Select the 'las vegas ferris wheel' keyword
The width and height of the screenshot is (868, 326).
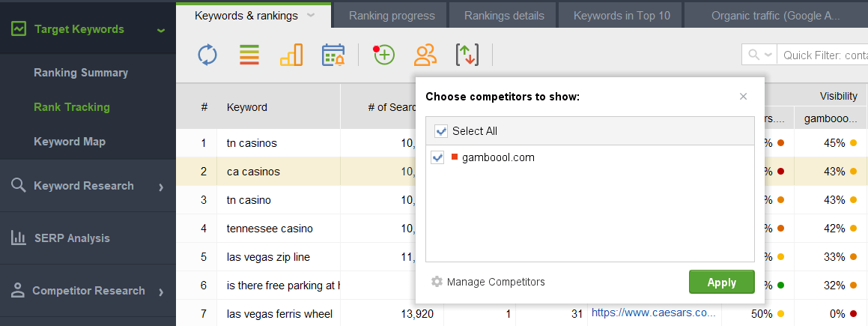(x=279, y=314)
